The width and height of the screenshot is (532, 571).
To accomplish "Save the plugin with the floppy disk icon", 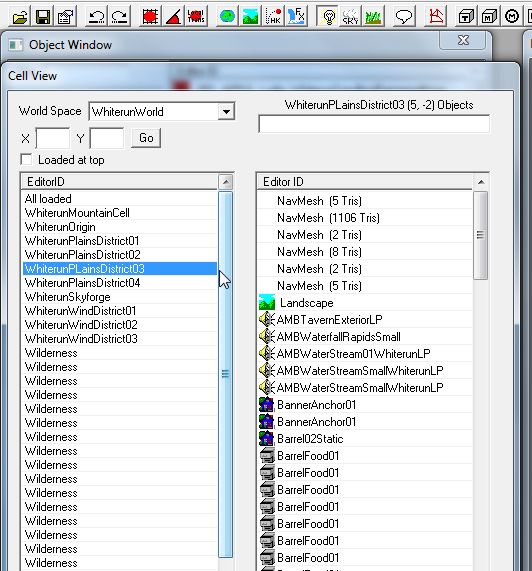I will coord(43,16).
